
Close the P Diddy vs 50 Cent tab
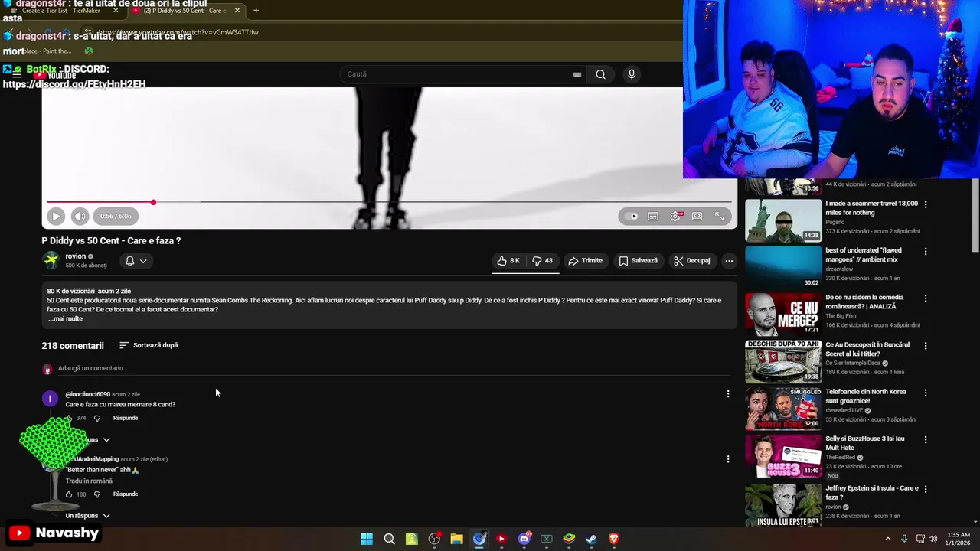pyautogui.click(x=237, y=11)
